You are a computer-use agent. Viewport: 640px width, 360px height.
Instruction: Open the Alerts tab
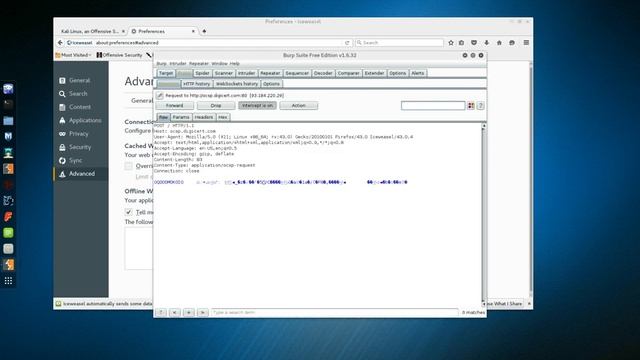(418, 73)
